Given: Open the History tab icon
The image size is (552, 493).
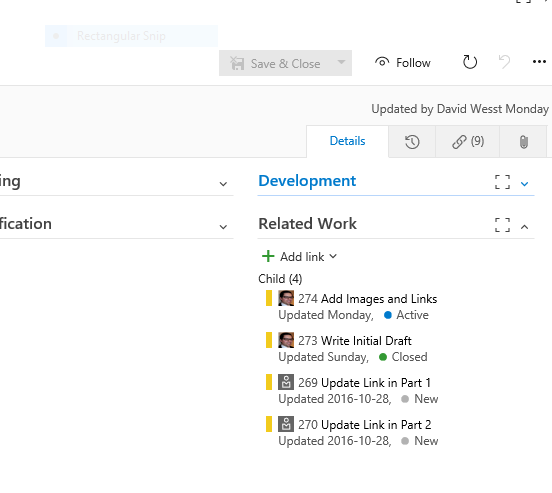Looking at the screenshot, I should tap(412, 142).
